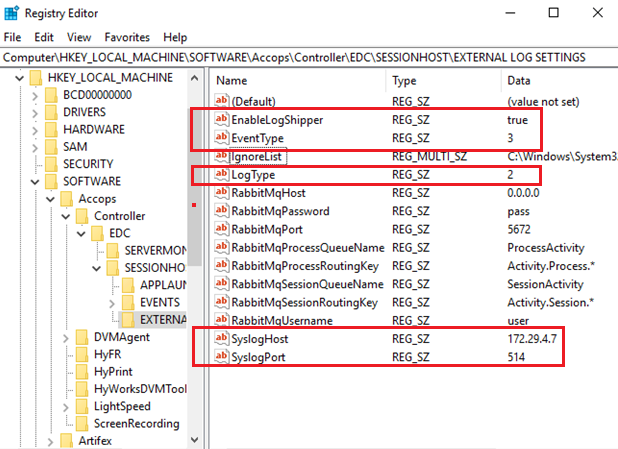Click the REG_MULTI_SZ type cell
618x449 pixels.
[429, 156]
